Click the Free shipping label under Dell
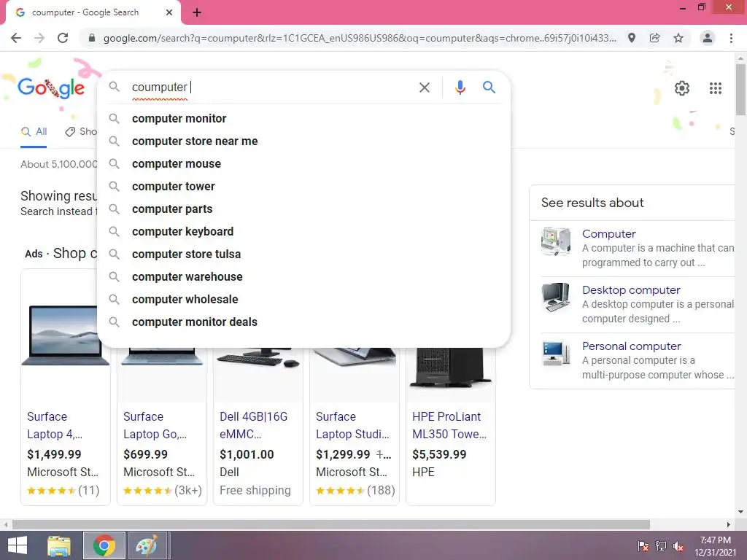 pos(255,491)
